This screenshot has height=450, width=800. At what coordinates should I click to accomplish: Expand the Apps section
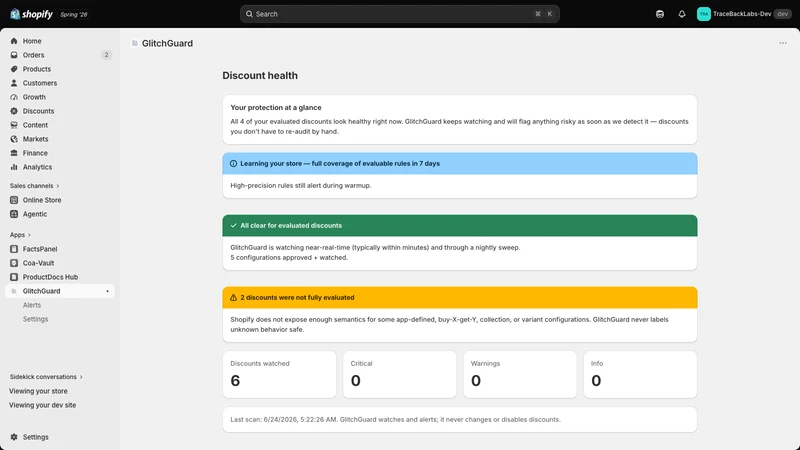20,235
